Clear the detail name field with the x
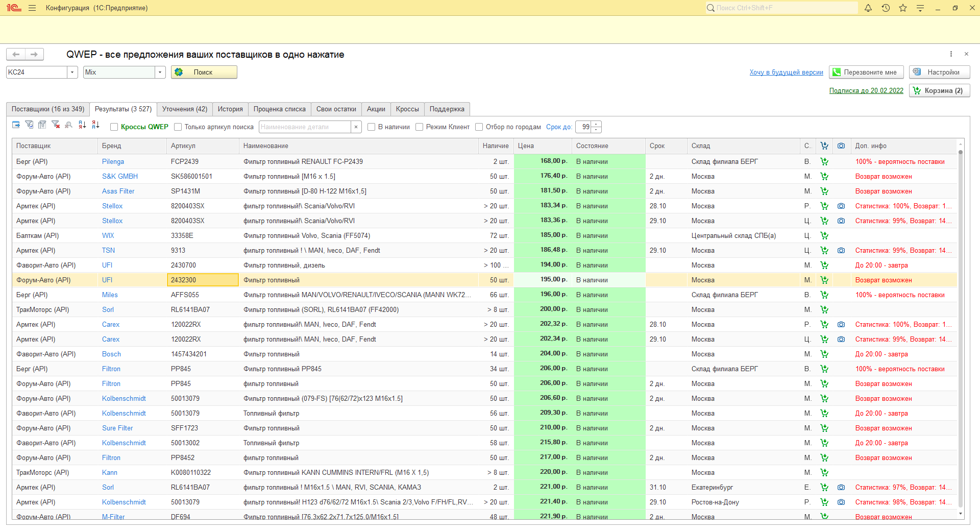This screenshot has width=980, height=531. (x=356, y=127)
